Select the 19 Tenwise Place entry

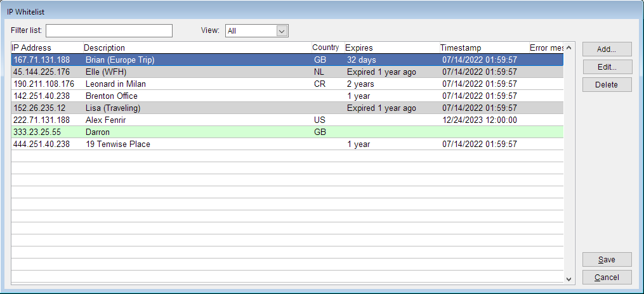[x=118, y=144]
